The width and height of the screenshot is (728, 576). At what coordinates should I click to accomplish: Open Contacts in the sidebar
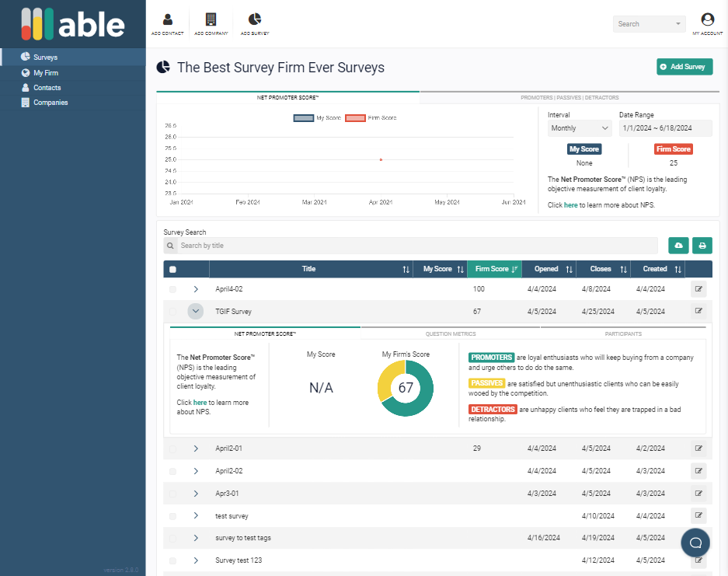[x=47, y=88]
